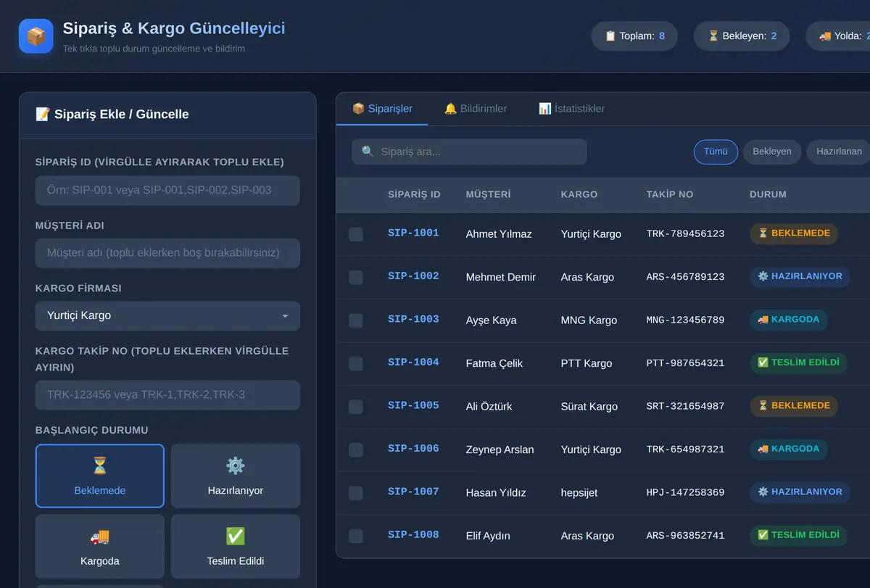Check the box for order SIP-1008
This screenshot has height=588, width=870.
click(356, 536)
